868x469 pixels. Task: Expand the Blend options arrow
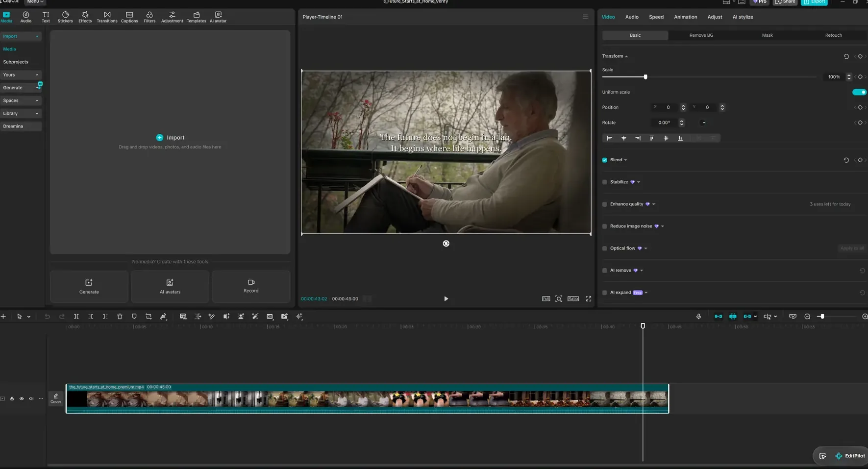(x=625, y=160)
